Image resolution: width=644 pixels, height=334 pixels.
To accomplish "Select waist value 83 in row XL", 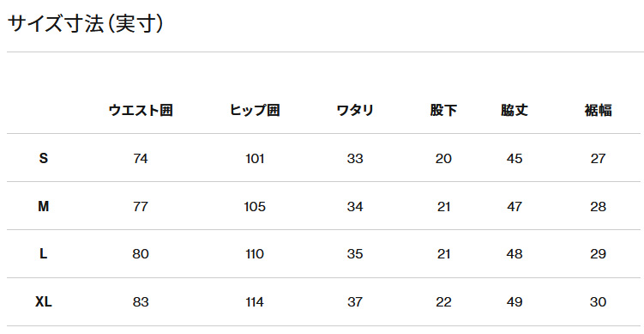I will pos(141,302).
